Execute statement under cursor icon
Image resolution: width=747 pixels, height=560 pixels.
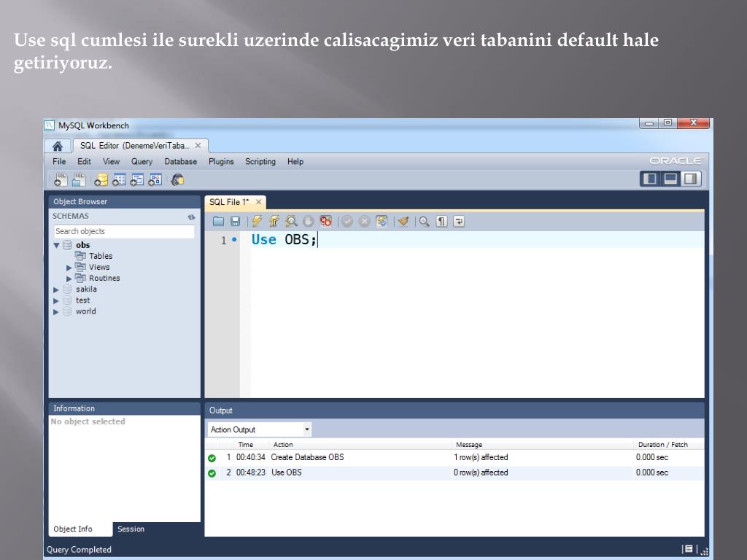(x=274, y=221)
